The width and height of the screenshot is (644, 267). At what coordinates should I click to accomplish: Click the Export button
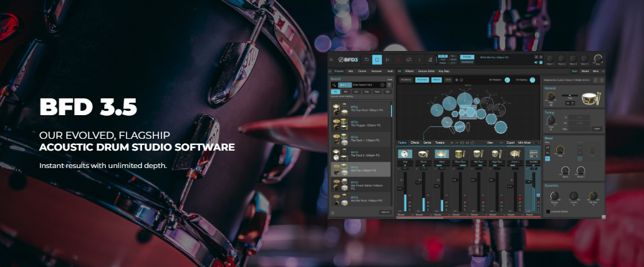[x=511, y=143]
